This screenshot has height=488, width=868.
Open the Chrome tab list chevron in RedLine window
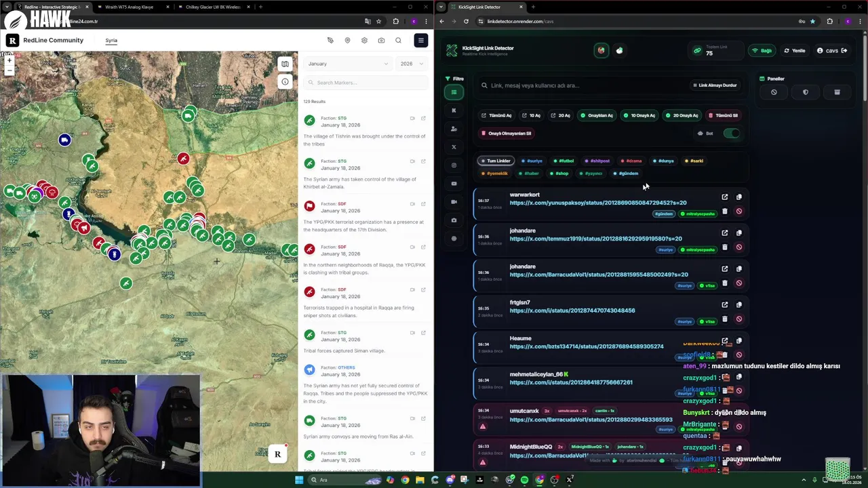coord(6,7)
